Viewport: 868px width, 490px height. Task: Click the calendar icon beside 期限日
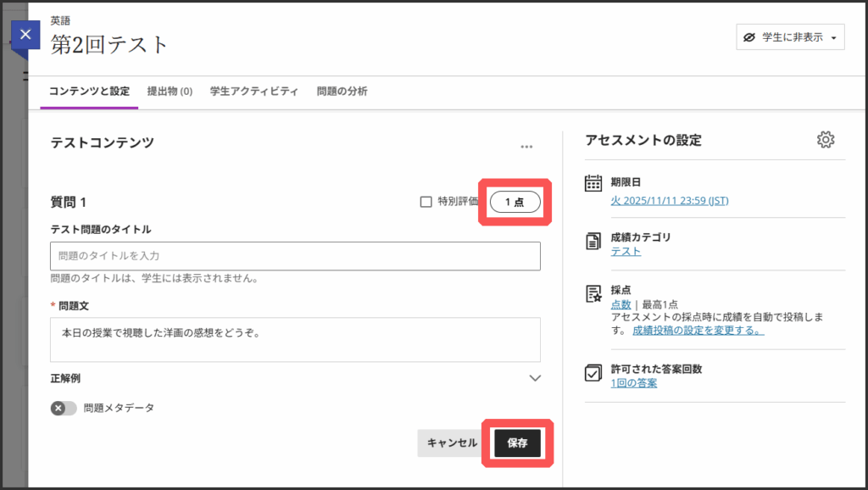coord(593,183)
